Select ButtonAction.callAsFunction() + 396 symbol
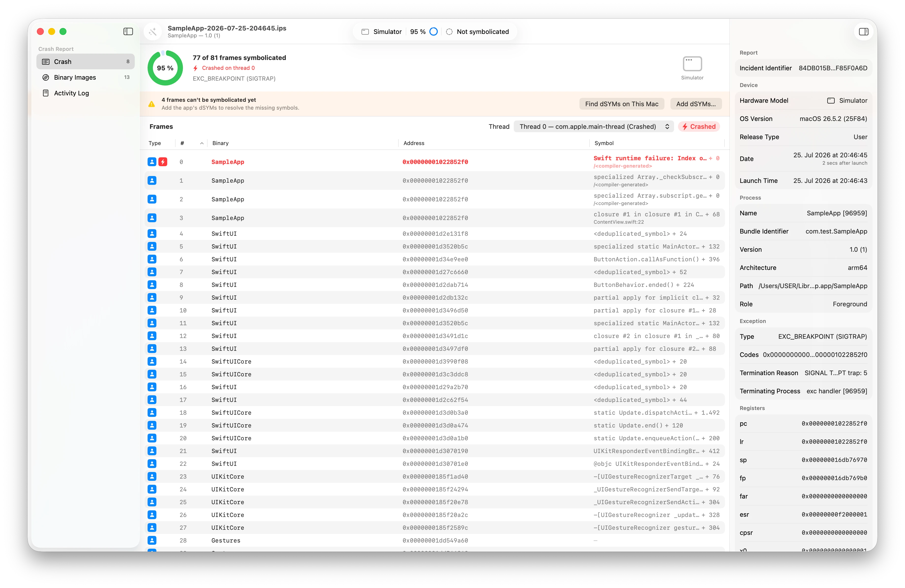 coord(656,259)
